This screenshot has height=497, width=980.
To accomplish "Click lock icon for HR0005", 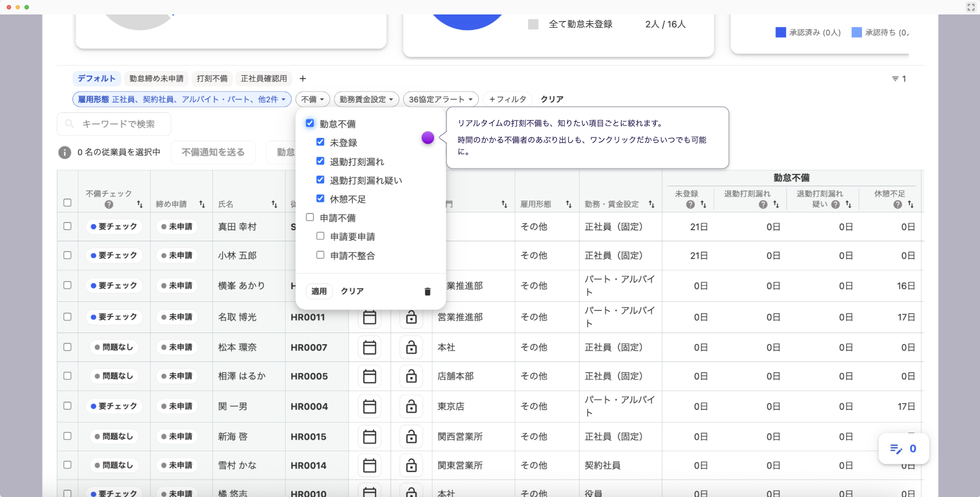I will (x=411, y=376).
